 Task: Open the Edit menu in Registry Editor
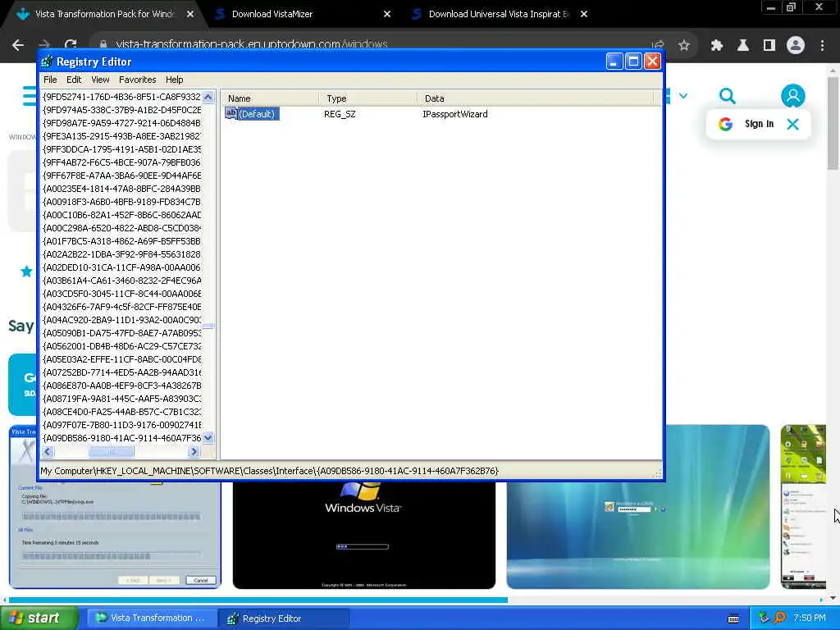[x=74, y=80]
